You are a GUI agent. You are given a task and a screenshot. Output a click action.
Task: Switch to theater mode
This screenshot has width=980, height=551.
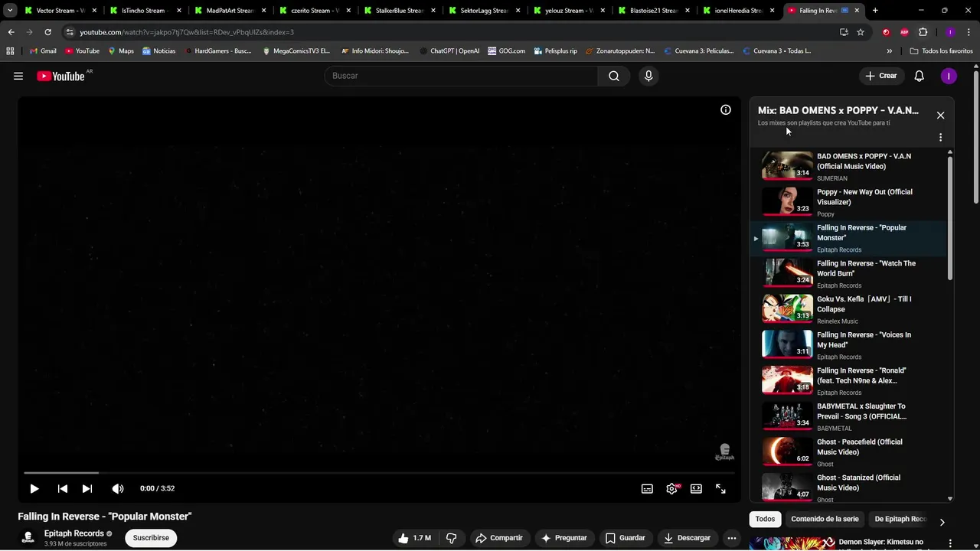696,488
